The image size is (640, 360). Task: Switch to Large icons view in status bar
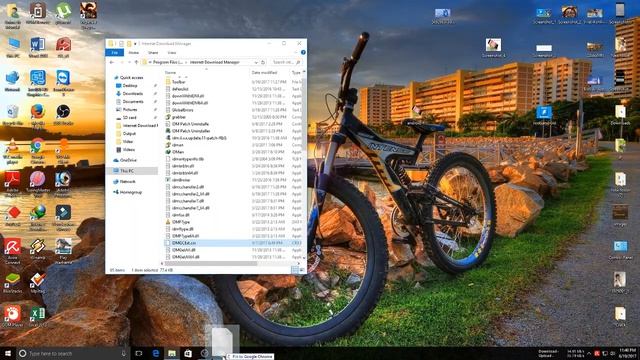tap(302, 270)
